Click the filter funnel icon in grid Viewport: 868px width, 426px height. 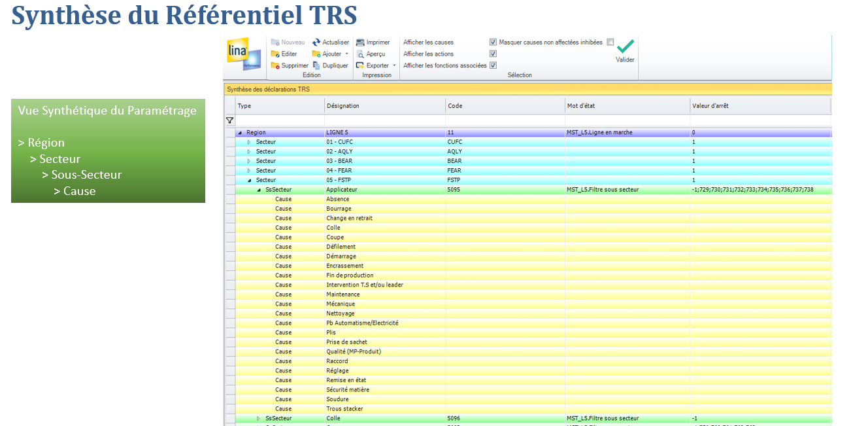[229, 120]
